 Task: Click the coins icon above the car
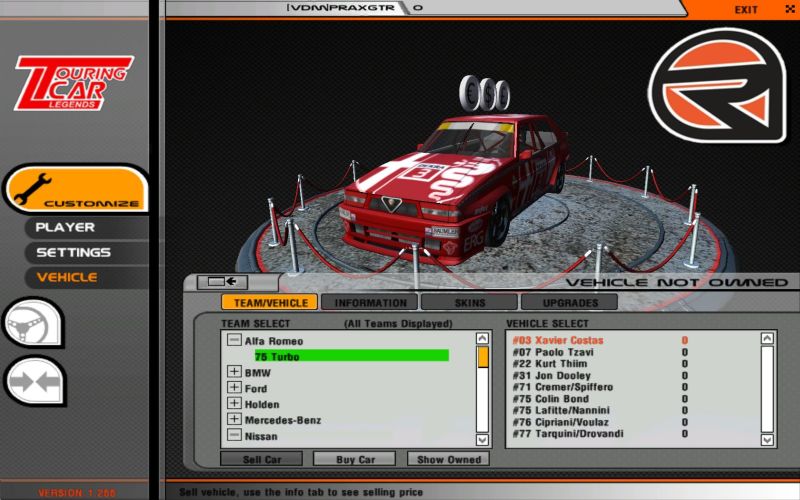click(484, 93)
